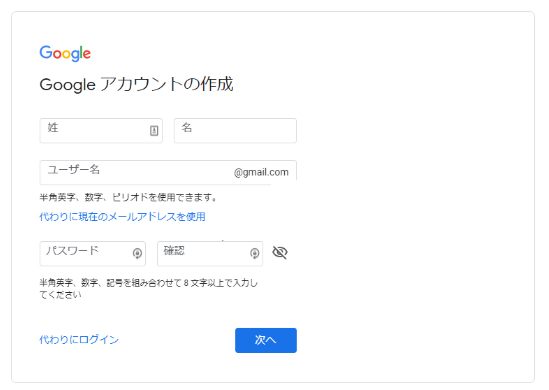Select the 確認 confirm password box
The height and width of the screenshot is (390, 549).
click(210, 253)
